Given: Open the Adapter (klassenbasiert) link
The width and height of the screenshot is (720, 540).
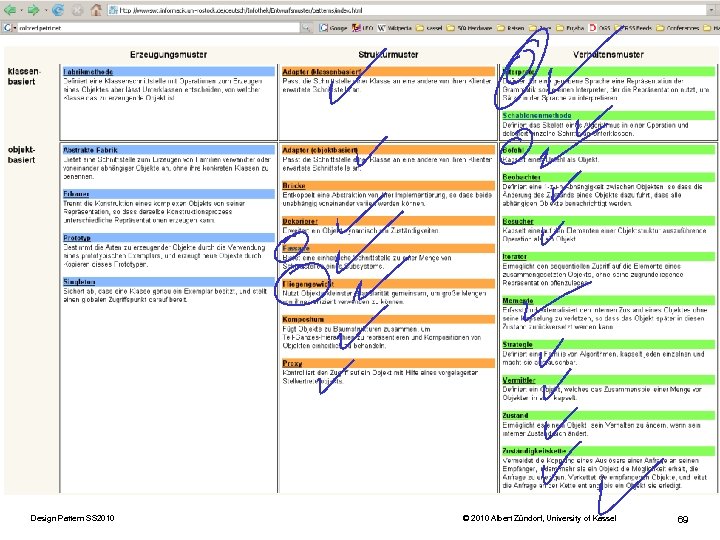Looking at the screenshot, I should pyautogui.click(x=321, y=72).
